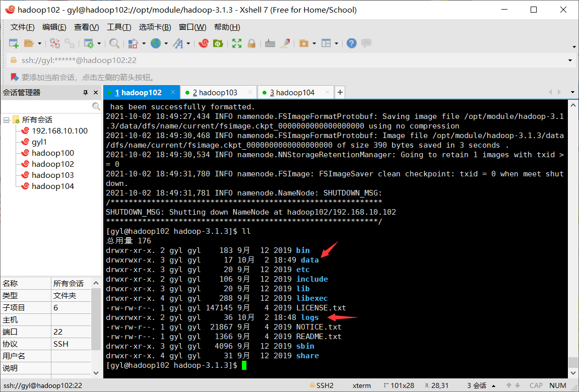This screenshot has height=392, width=579.
Task: Open the 窗口(W) menu
Action: click(192, 27)
